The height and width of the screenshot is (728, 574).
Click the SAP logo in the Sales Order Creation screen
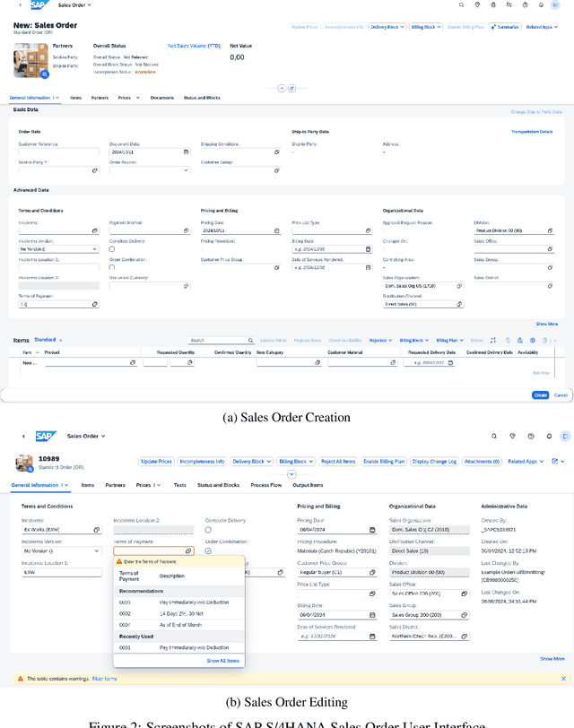coord(39,5)
